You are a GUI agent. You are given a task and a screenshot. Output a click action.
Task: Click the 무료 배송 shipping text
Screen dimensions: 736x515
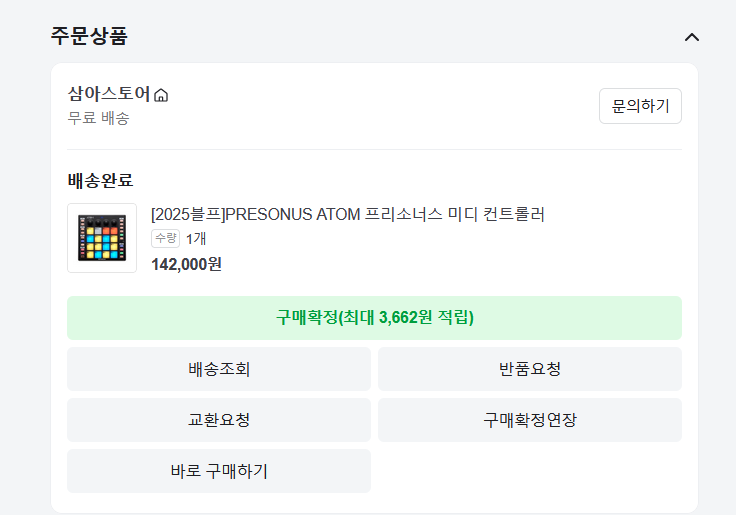[98, 118]
